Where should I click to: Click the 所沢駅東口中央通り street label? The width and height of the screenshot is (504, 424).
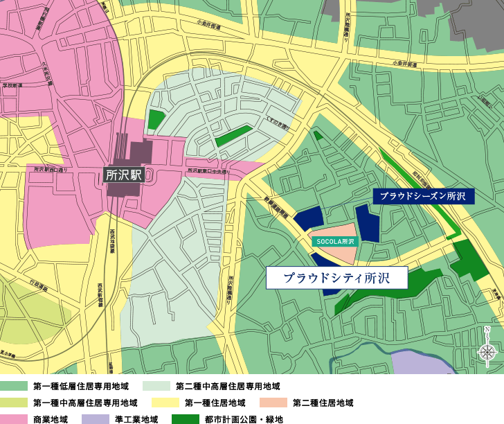pyautogui.click(x=209, y=171)
